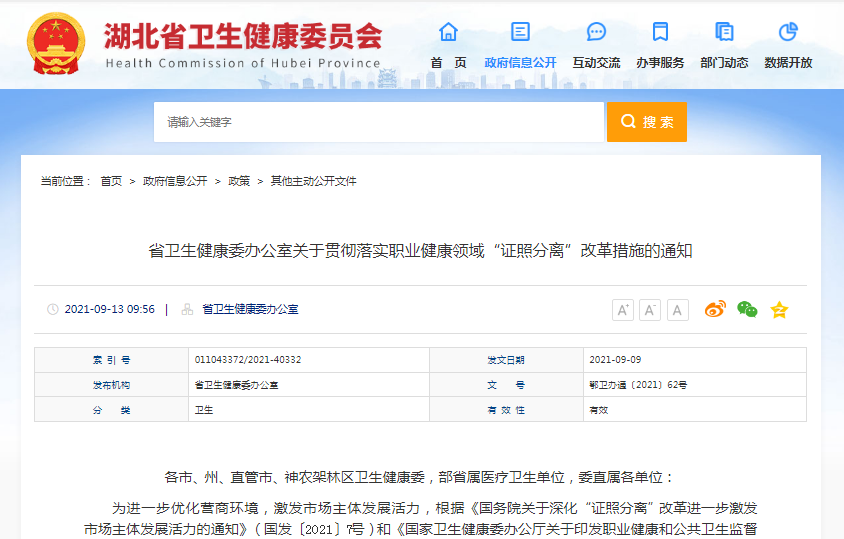Decrease font size with A- button
The width and height of the screenshot is (844, 539).
click(x=650, y=310)
